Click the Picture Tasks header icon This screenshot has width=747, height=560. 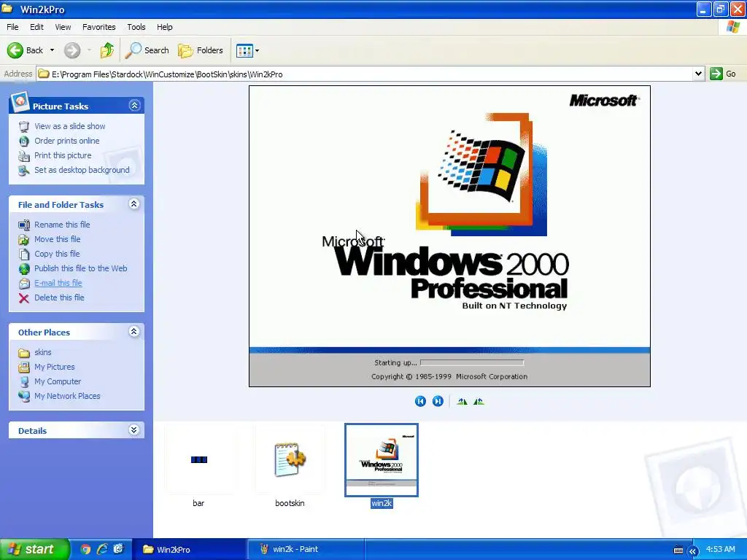[x=20, y=101]
